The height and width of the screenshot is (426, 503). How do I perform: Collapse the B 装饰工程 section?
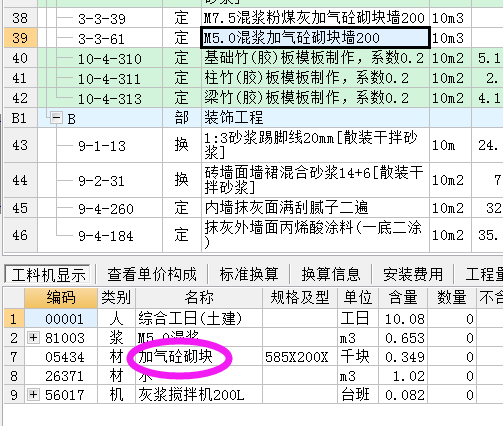[56, 118]
